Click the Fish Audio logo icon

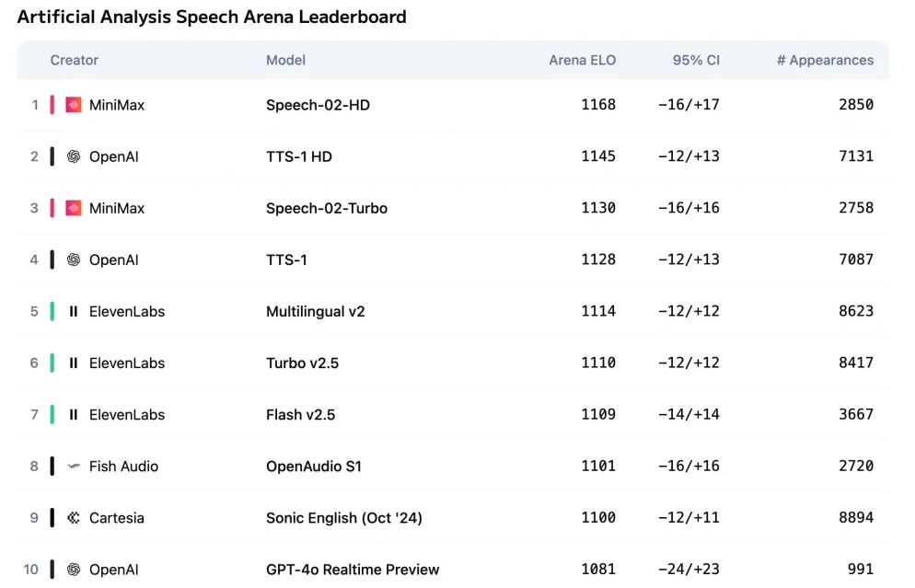pos(74,467)
